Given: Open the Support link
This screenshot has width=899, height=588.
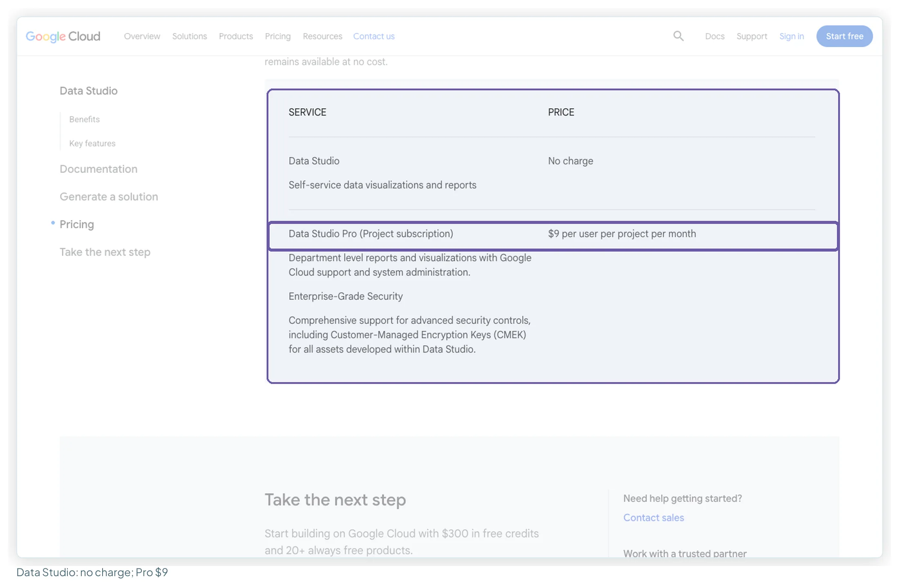Looking at the screenshot, I should coord(752,36).
